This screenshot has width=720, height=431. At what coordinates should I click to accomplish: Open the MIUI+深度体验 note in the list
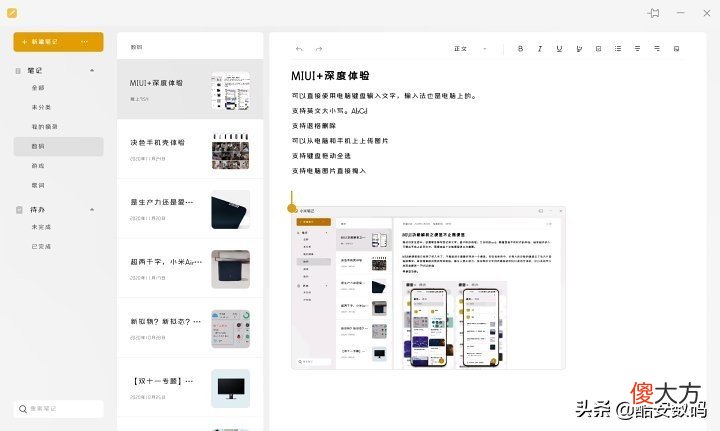(190, 89)
